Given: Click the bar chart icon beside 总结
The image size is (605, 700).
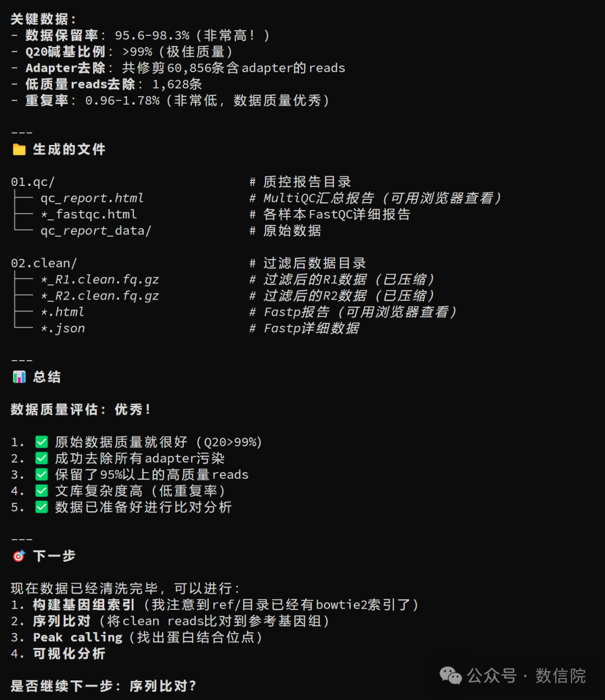Looking at the screenshot, I should 19,377.
